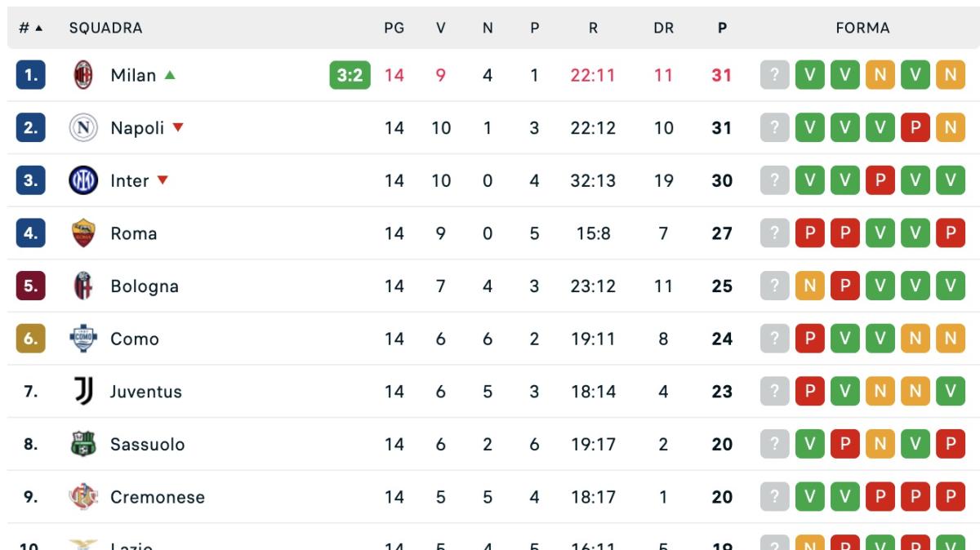Expand Juventus's upcoming fixture question mark
This screenshot has height=550, width=980.
pyautogui.click(x=776, y=392)
